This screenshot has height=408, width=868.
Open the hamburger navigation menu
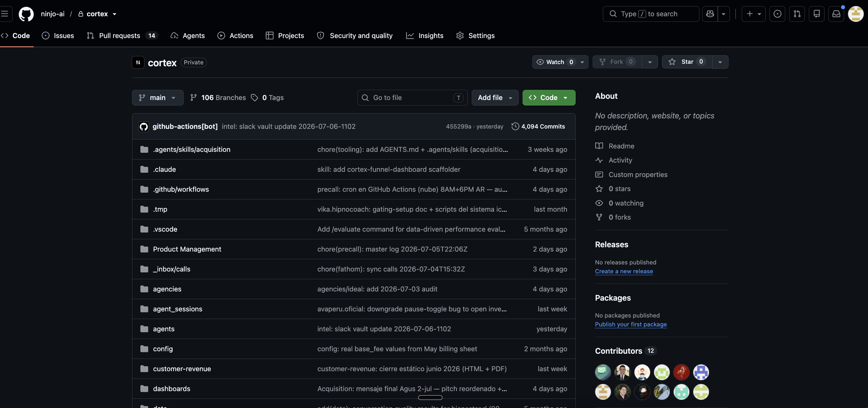tap(5, 14)
